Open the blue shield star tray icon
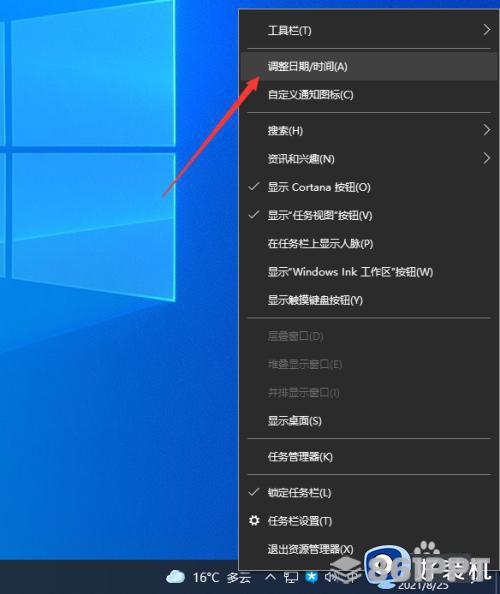This screenshot has width=500, height=594. 311,577
